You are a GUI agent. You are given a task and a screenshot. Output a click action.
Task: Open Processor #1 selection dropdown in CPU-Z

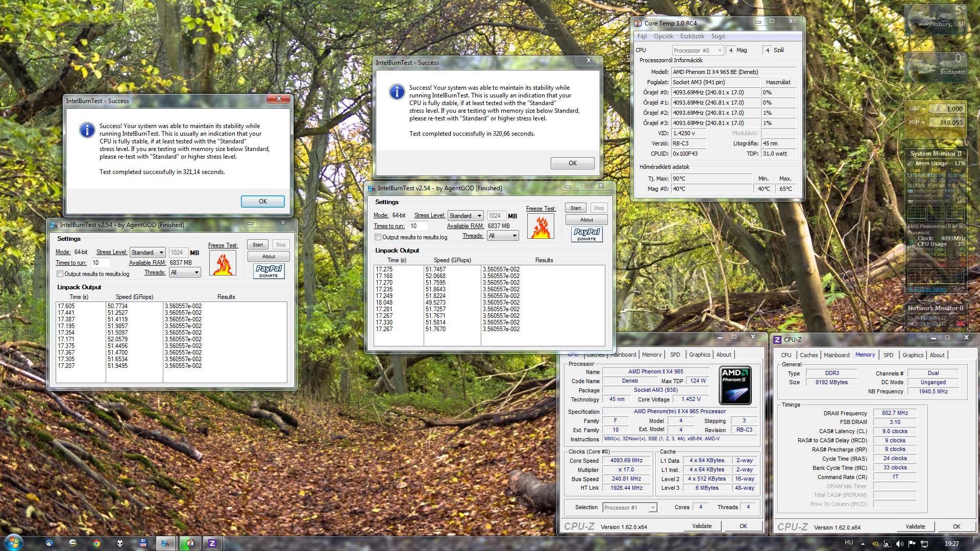pyautogui.click(x=629, y=508)
